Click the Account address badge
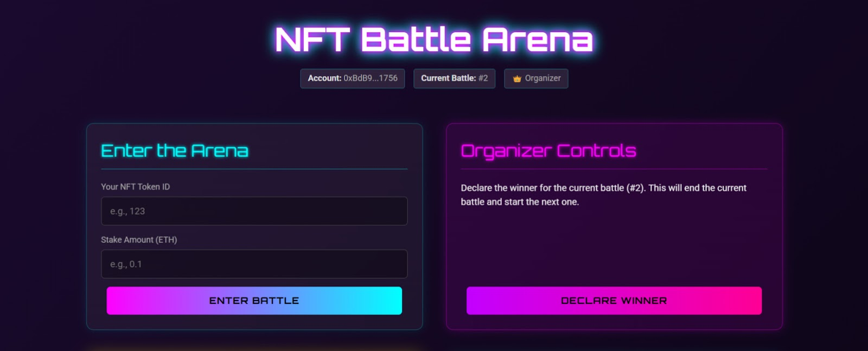Screen dimensions: 868x351 (x=352, y=78)
